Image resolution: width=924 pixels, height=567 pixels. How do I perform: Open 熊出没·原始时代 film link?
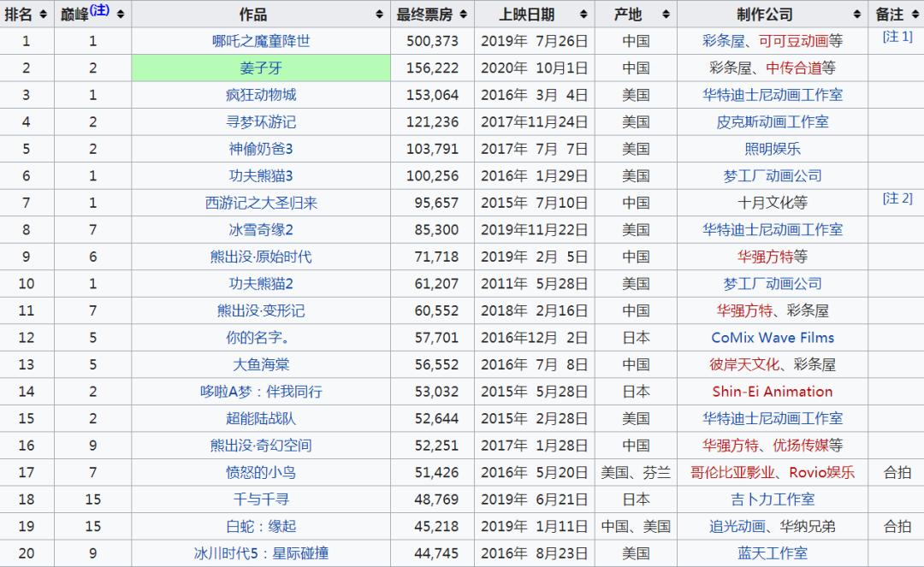pos(261,257)
